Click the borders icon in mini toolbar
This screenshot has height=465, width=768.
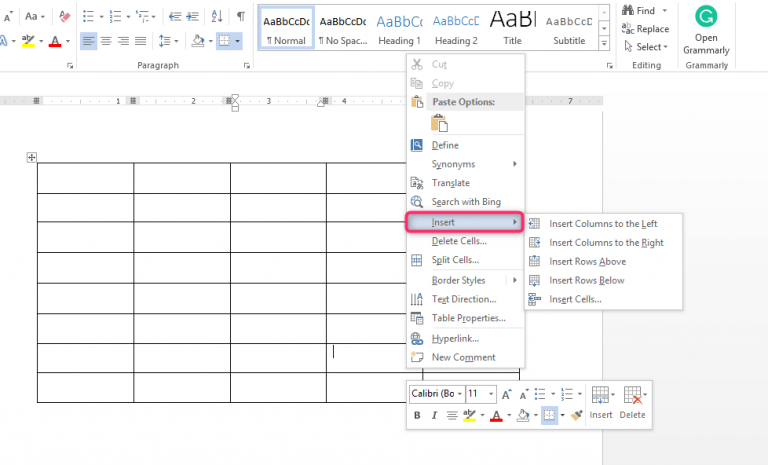(x=550, y=415)
